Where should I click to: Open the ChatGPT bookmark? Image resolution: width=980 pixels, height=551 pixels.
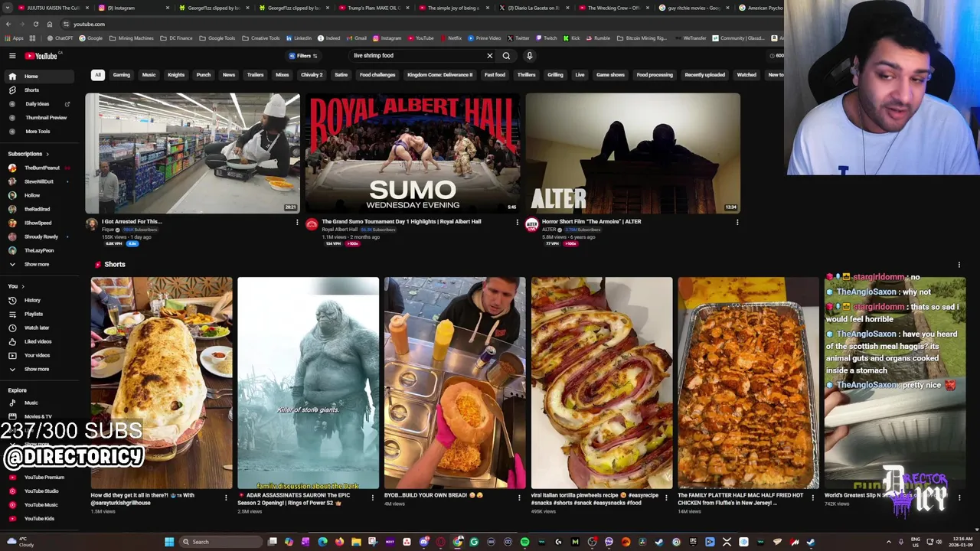click(x=59, y=38)
